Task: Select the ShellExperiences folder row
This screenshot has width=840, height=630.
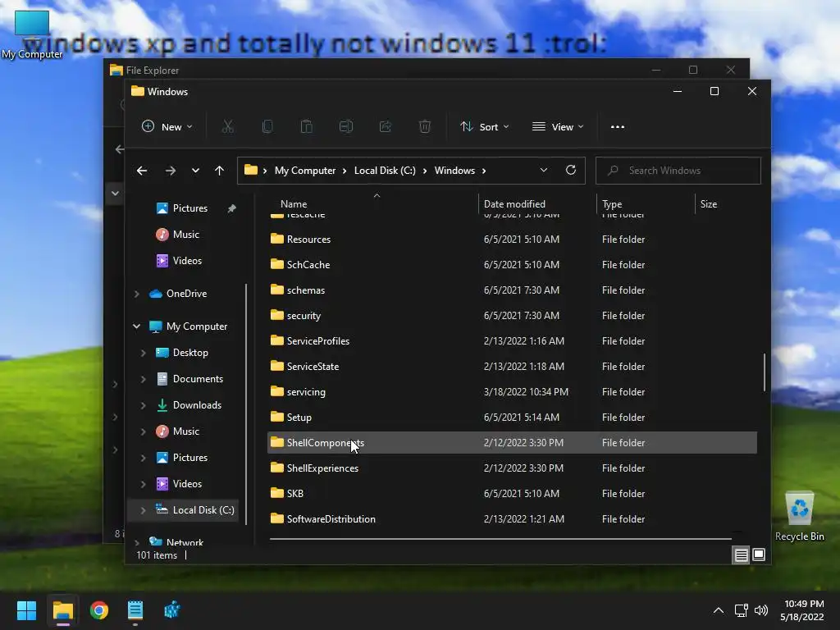Action: [512, 468]
